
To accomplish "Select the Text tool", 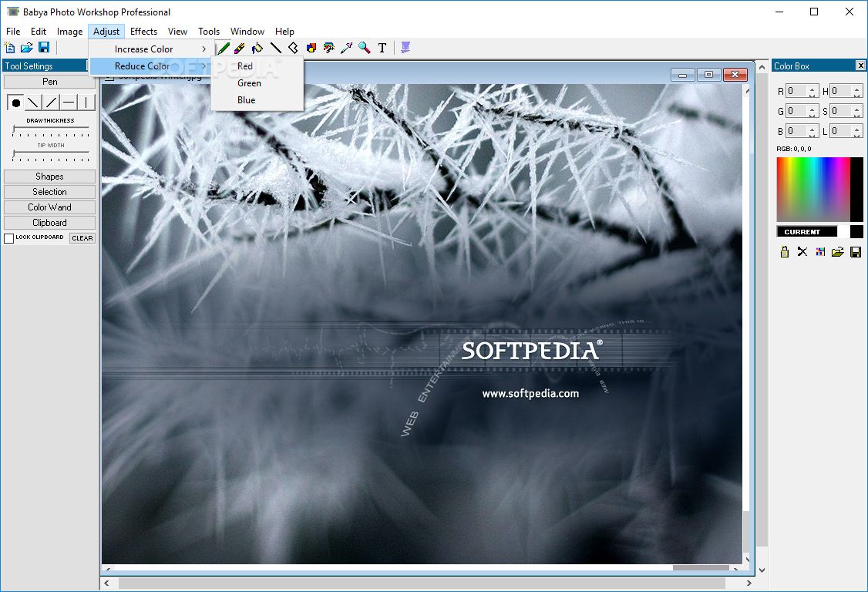I will tap(382, 49).
